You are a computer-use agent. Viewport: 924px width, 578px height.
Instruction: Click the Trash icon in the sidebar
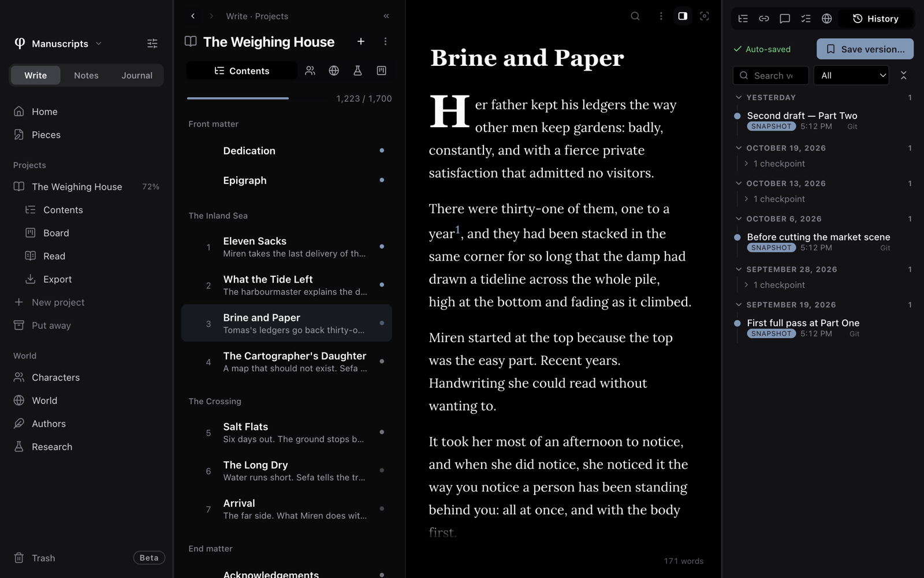pyautogui.click(x=19, y=558)
